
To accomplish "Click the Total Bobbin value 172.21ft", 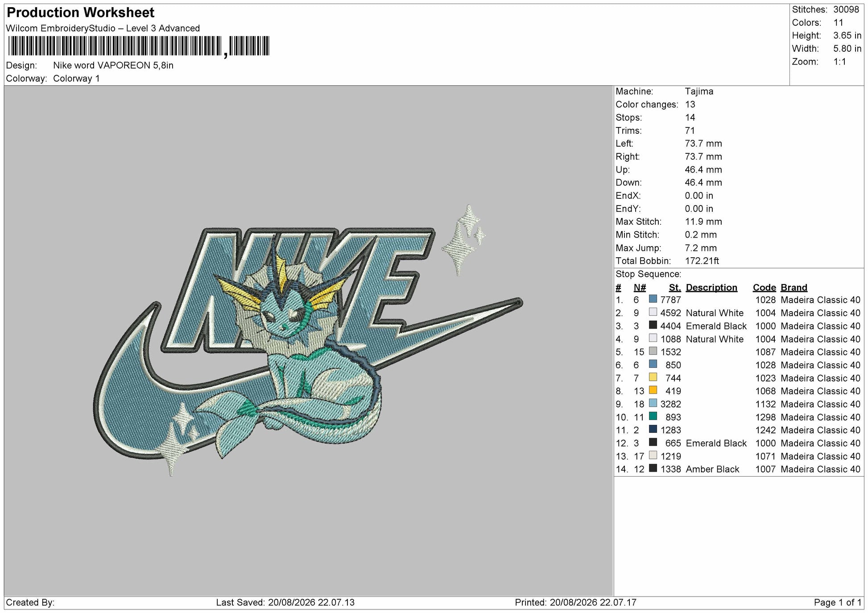I will tap(702, 261).
